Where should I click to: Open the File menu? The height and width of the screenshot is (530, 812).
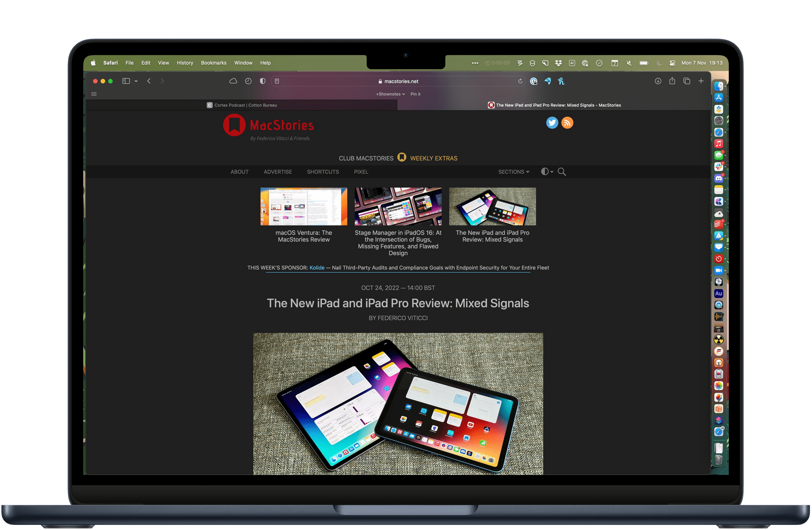(x=129, y=63)
